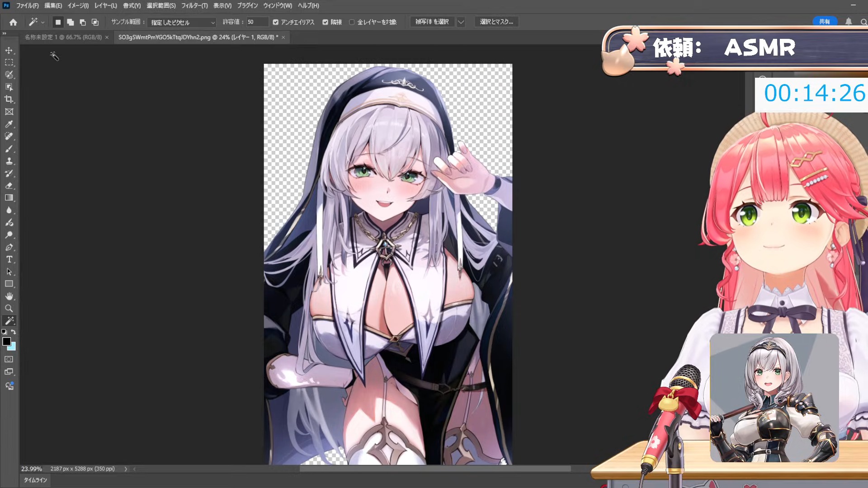
Task: Click 被写体を選択 button
Action: [432, 22]
